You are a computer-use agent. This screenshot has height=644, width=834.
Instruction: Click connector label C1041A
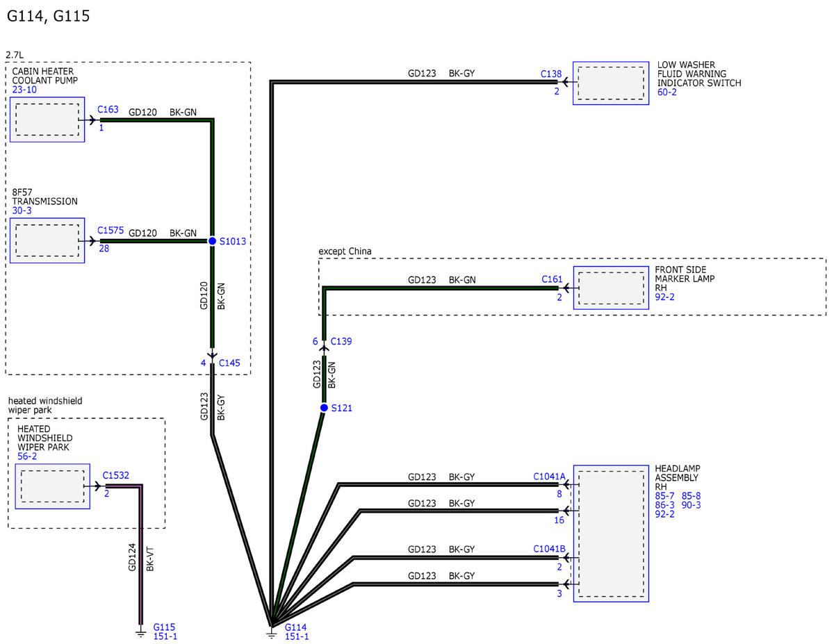[x=550, y=477]
